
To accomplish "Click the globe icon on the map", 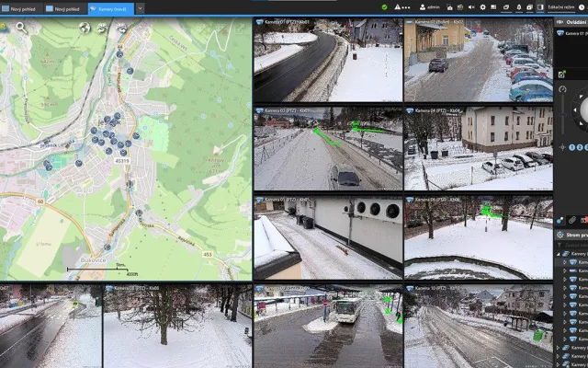I will (x=85, y=28).
